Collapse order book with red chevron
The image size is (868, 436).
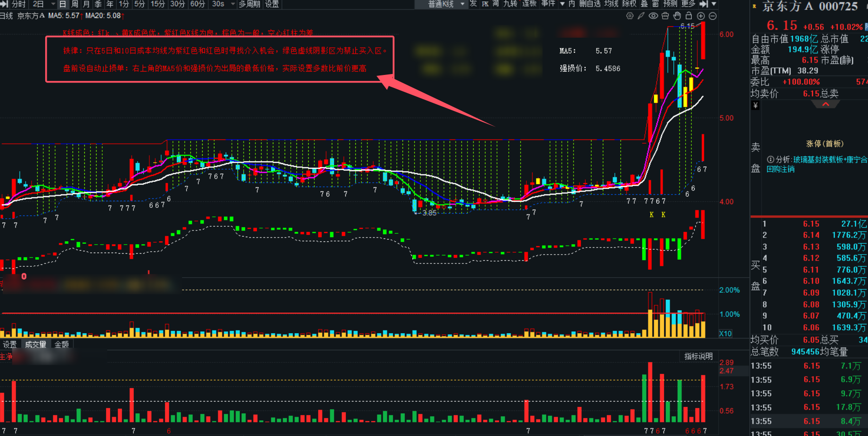(826, 104)
